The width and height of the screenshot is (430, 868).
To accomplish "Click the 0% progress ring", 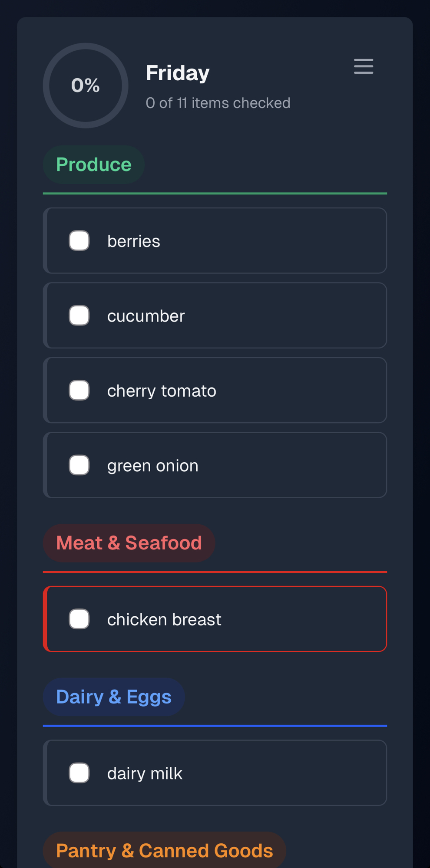I will point(86,85).
